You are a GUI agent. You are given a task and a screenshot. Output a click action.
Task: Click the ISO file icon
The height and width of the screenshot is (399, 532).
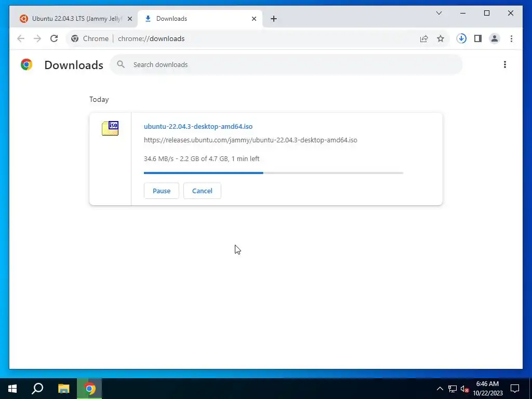click(110, 128)
